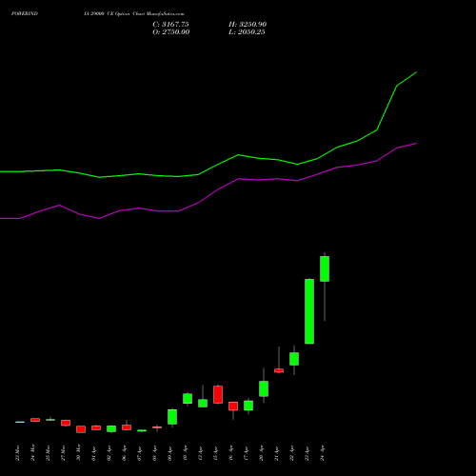Select the 30 Mar date axis label
Viewport: 476px width, 476px height.
pyautogui.click(x=79, y=452)
